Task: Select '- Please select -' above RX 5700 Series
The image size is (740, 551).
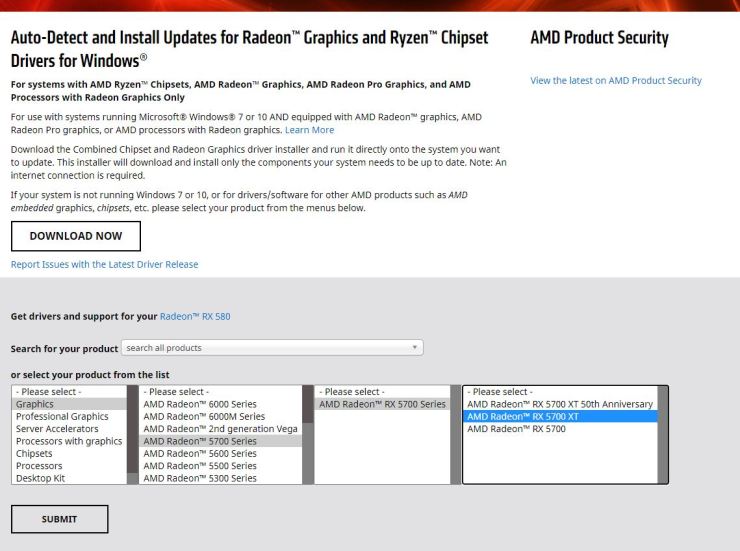Action: click(382, 392)
